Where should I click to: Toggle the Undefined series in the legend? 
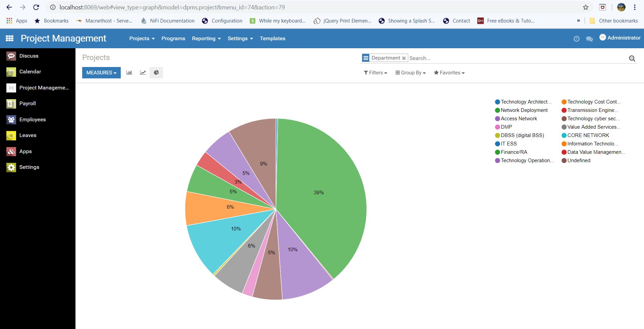(579, 160)
